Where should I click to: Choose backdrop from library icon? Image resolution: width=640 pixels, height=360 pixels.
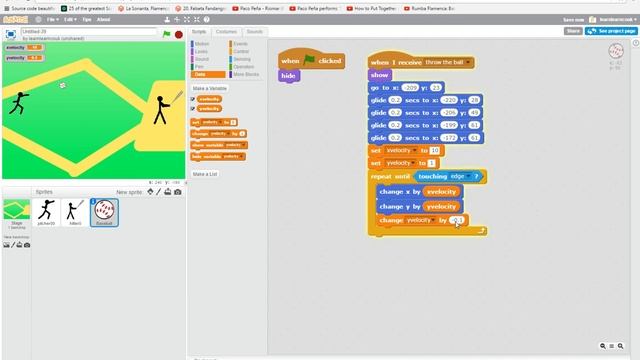[6, 245]
